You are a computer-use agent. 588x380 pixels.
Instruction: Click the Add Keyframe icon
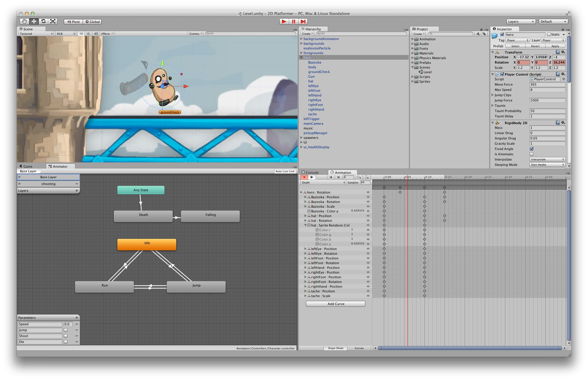pyautogui.click(x=359, y=177)
